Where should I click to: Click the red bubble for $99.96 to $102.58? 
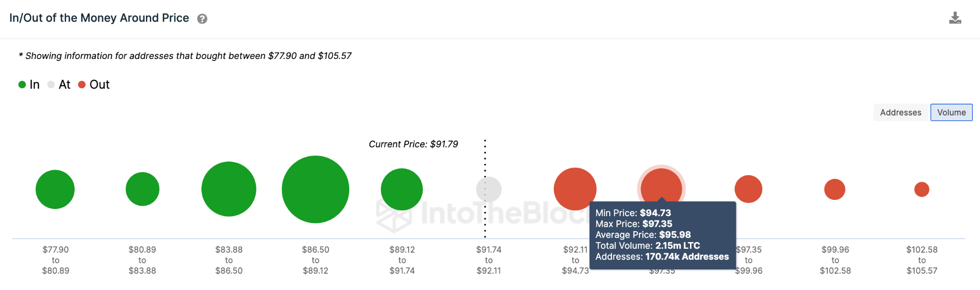[x=835, y=189]
